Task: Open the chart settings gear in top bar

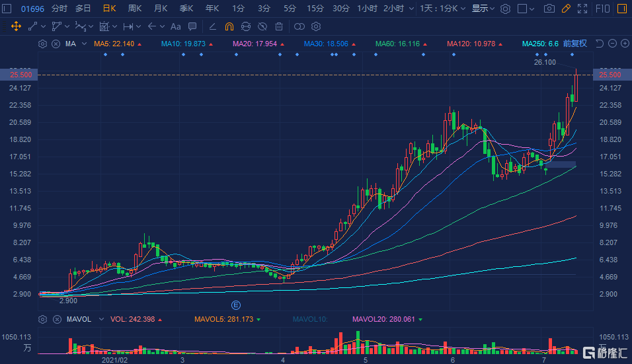Action: tap(505, 9)
